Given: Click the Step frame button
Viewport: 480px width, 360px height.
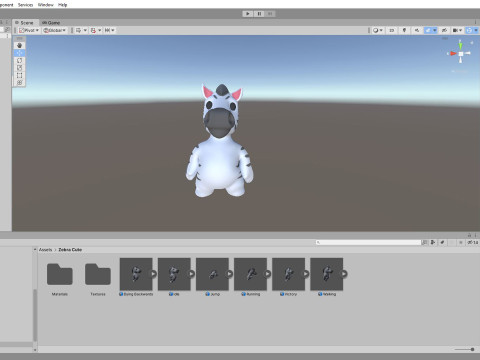Looking at the screenshot, I should [270, 14].
